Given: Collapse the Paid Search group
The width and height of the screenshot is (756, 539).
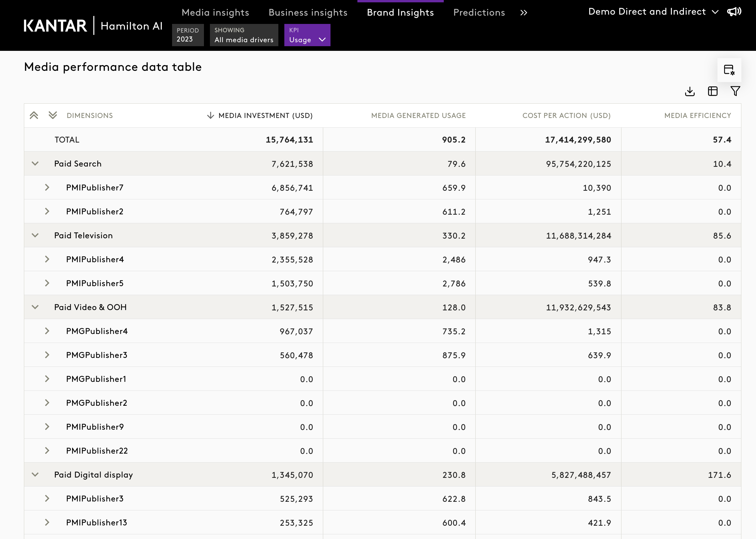Looking at the screenshot, I should [x=35, y=163].
